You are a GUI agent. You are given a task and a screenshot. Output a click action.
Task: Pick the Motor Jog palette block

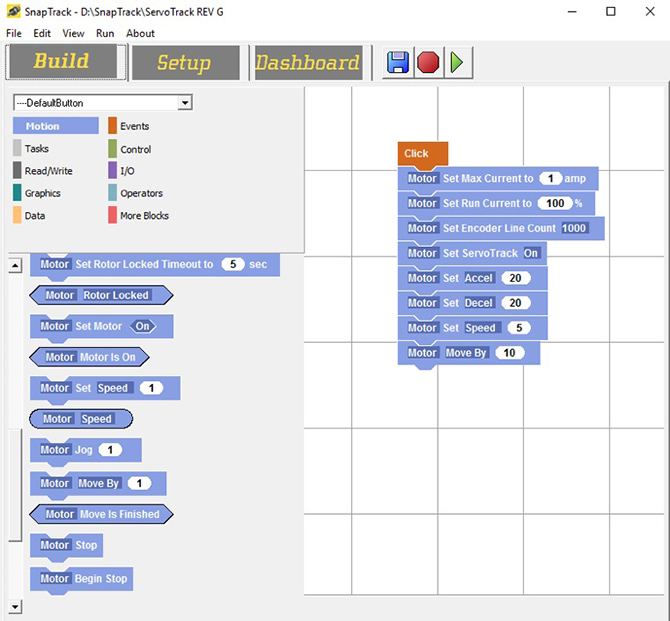point(85,450)
